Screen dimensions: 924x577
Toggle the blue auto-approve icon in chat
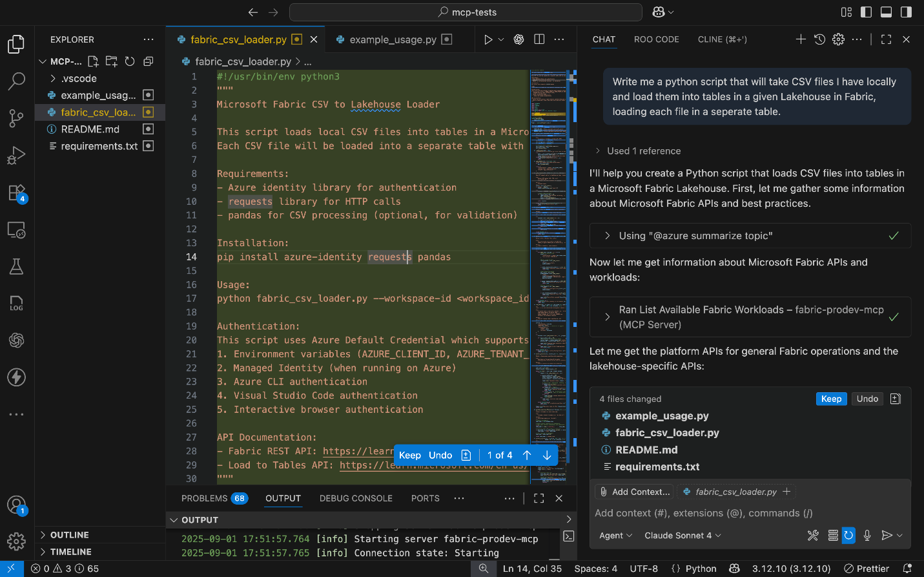848,535
